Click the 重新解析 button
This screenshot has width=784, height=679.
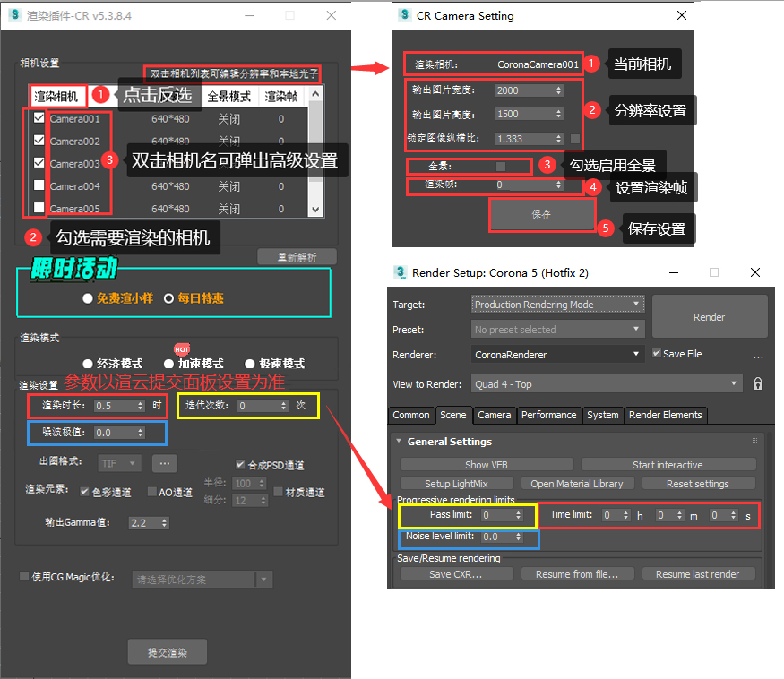point(297,257)
